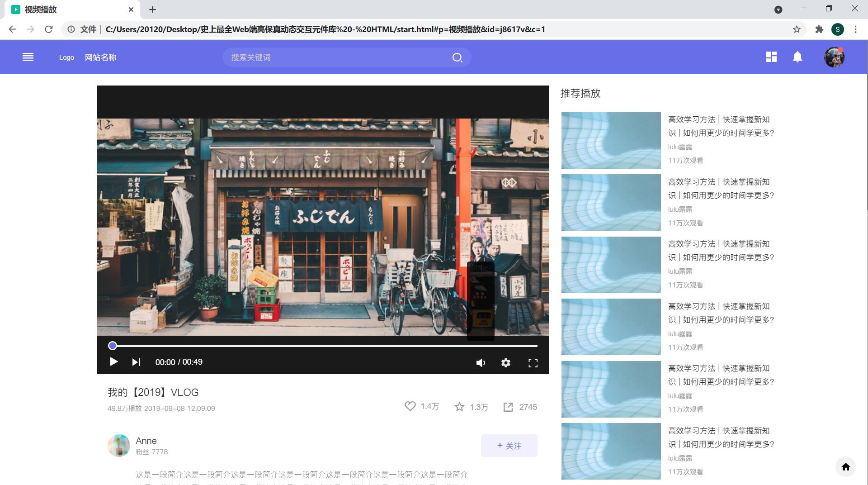Click the 网站名称 site name
This screenshot has height=485, width=868.
[x=101, y=57]
